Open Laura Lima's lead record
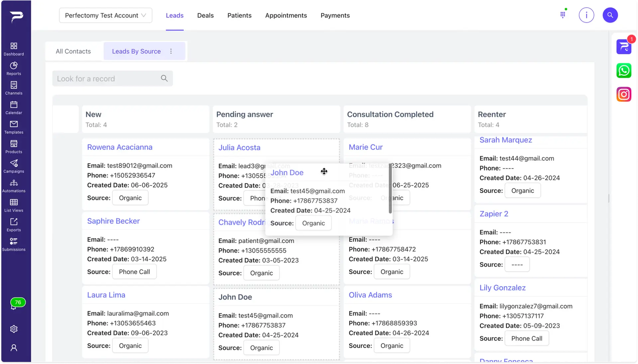The image size is (638, 364). [106, 295]
